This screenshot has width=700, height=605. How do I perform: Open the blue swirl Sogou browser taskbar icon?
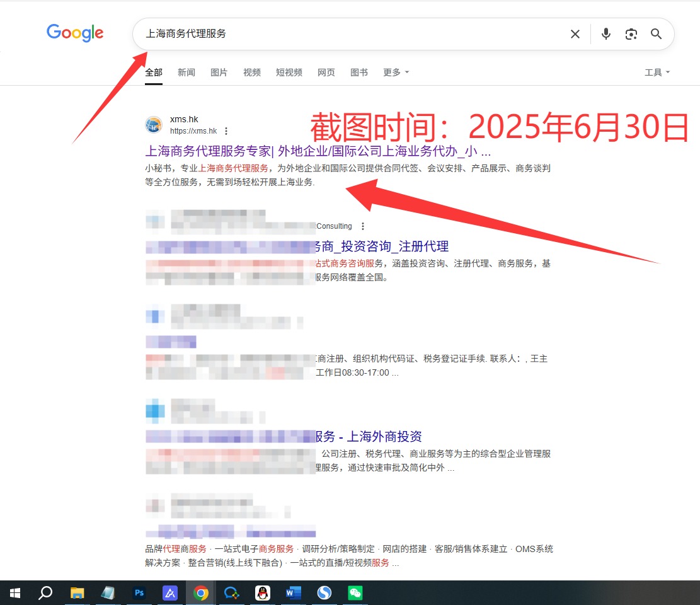coord(324,593)
